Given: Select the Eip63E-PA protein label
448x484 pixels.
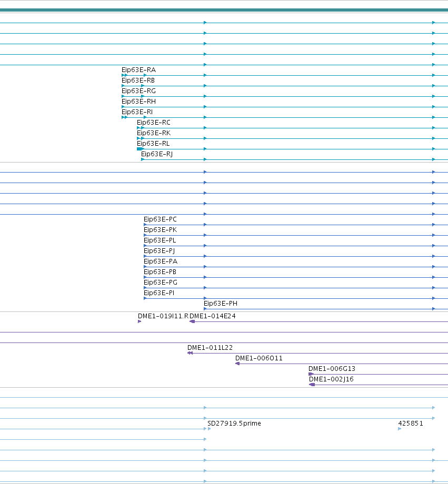Looking at the screenshot, I should [x=161, y=261].
